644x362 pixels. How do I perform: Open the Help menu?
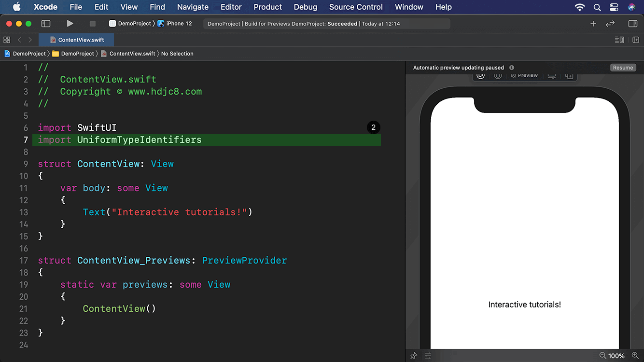pos(443,7)
